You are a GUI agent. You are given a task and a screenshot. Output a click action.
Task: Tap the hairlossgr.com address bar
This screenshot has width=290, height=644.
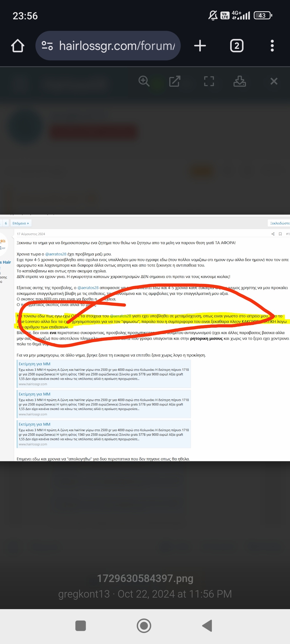[117, 46]
